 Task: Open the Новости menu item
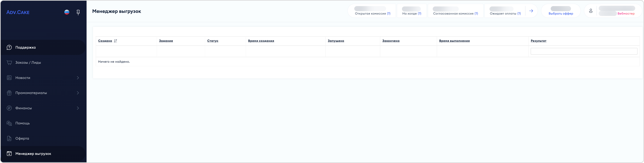(x=43, y=78)
